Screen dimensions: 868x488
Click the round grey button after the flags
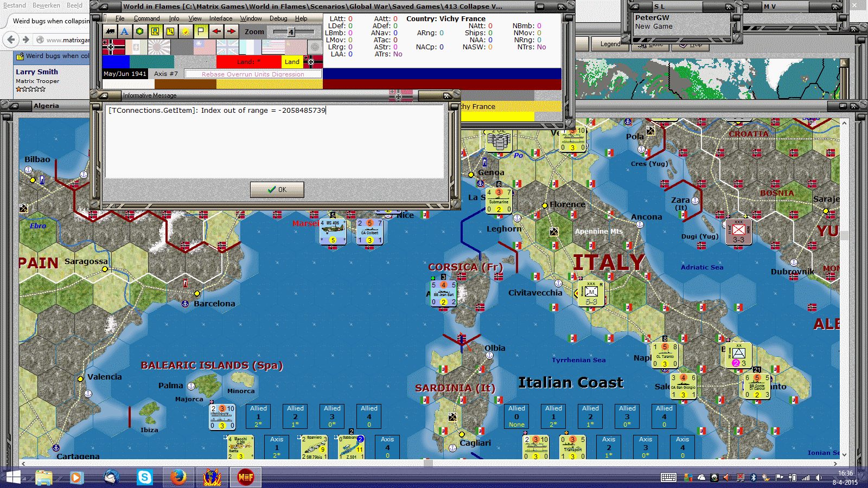pyautogui.click(x=315, y=47)
